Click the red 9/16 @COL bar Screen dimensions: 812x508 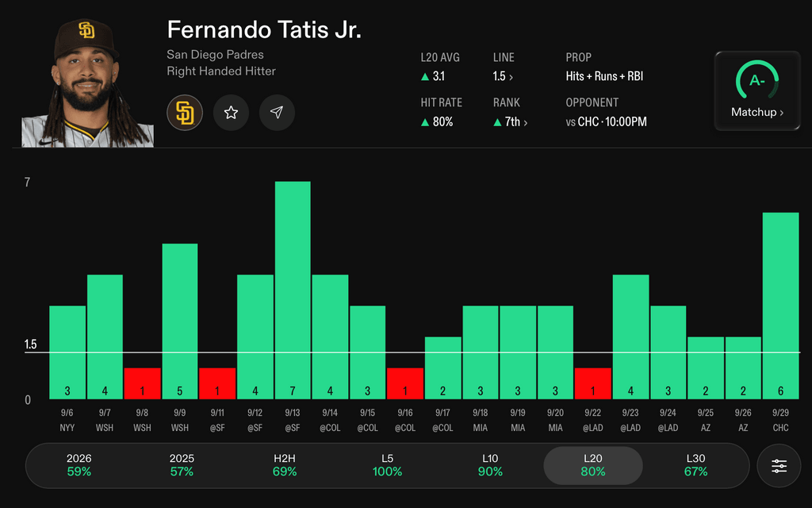[405, 383]
